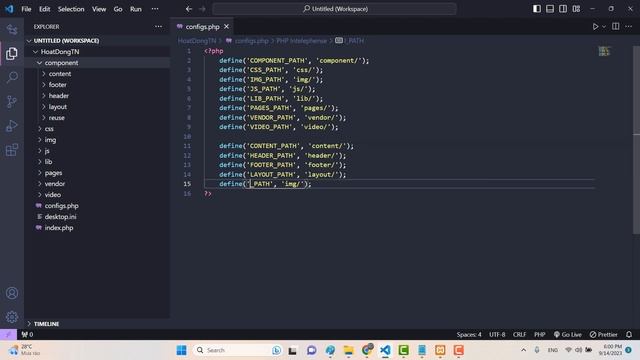Click the Go Live status bar button
This screenshot has width=640, height=360.
tap(567, 334)
